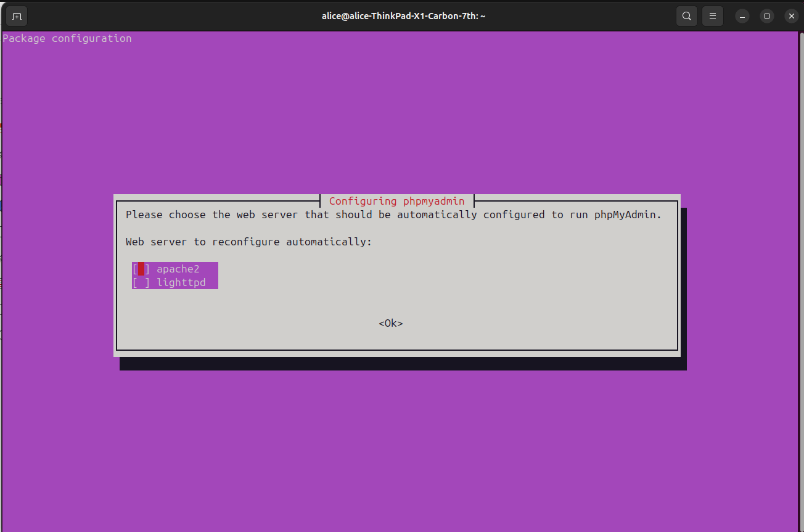
Task: Open terminal search with magnifier icon
Action: click(x=687, y=16)
